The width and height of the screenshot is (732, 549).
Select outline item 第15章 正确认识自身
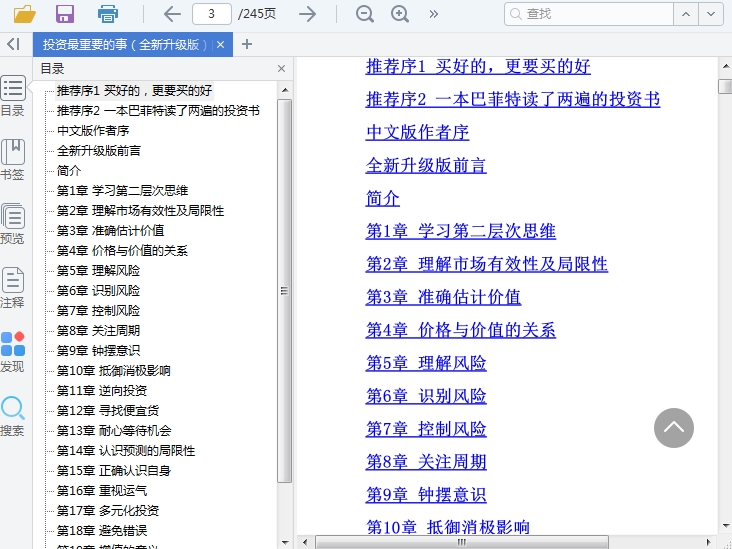[x=114, y=471]
